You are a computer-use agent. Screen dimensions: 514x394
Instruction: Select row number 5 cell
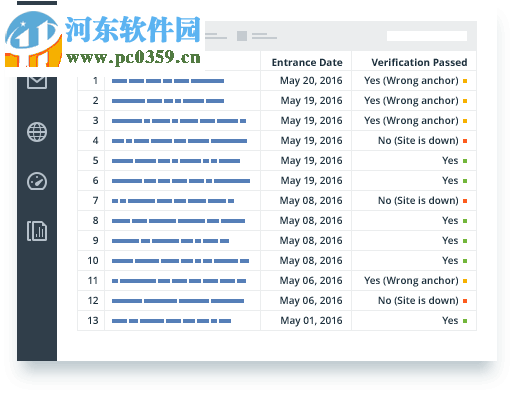coord(91,161)
